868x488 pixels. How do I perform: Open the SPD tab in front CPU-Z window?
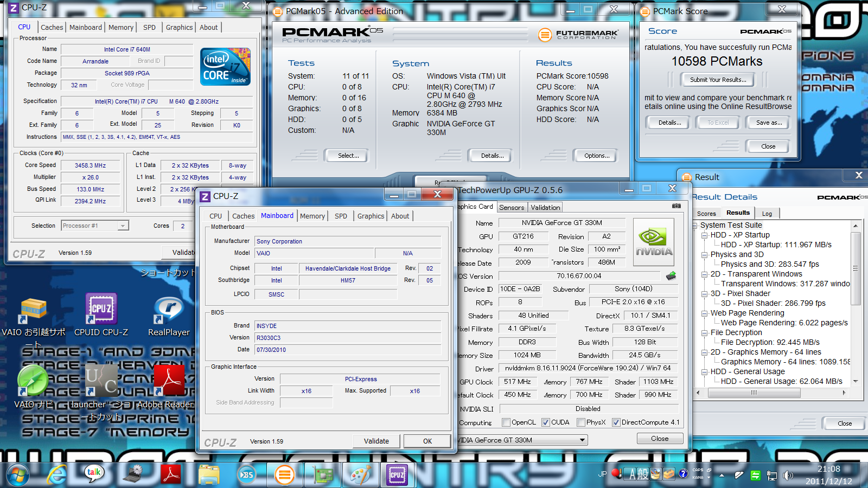point(341,216)
